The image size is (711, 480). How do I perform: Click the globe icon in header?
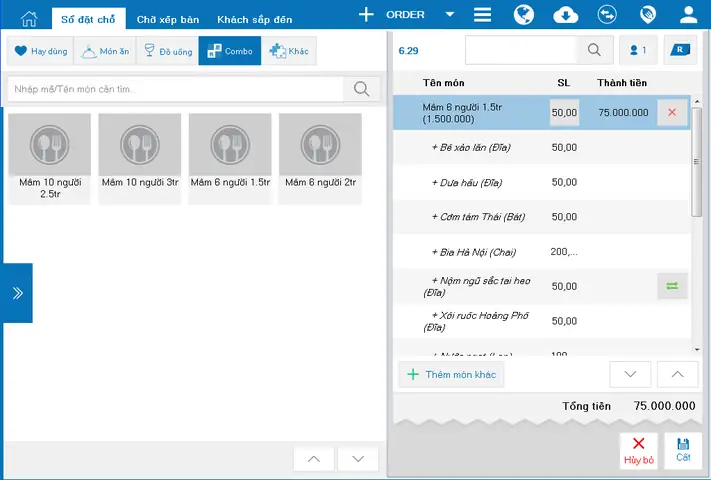click(x=524, y=15)
